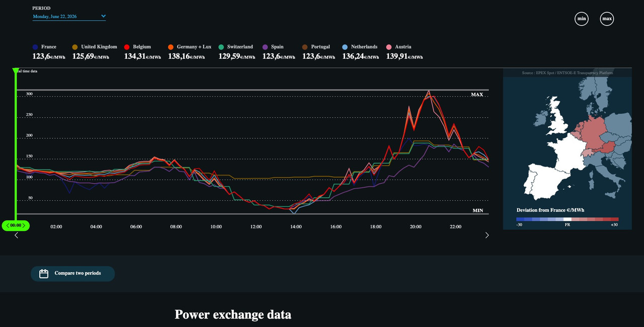Select the Spain legend label
The width and height of the screenshot is (644, 327).
(277, 47)
